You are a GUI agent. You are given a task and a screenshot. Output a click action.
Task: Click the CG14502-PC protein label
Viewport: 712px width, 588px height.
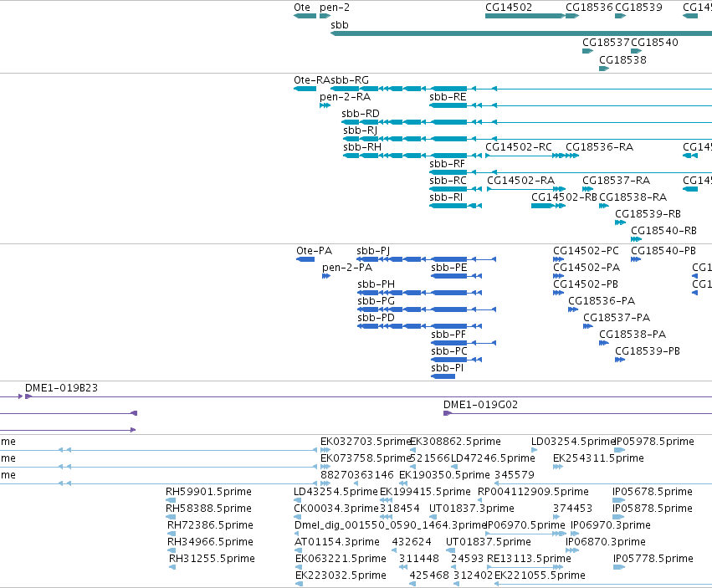[x=586, y=251]
